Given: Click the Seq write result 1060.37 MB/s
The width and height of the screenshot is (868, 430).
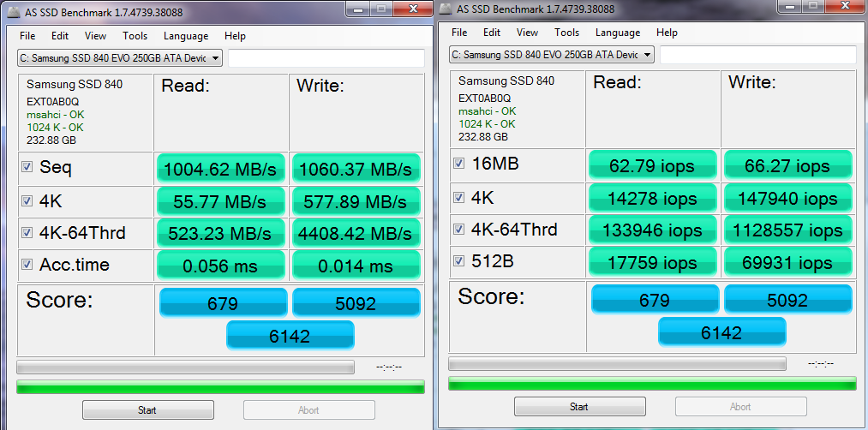Looking at the screenshot, I should (x=356, y=169).
